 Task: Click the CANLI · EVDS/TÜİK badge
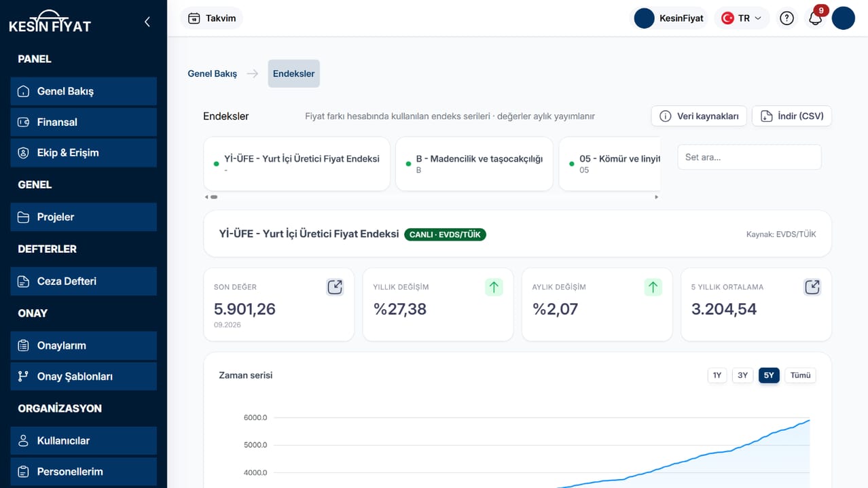coord(445,234)
